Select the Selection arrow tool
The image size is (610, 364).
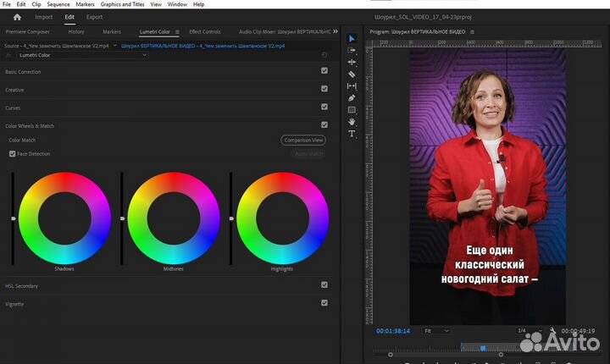point(352,38)
